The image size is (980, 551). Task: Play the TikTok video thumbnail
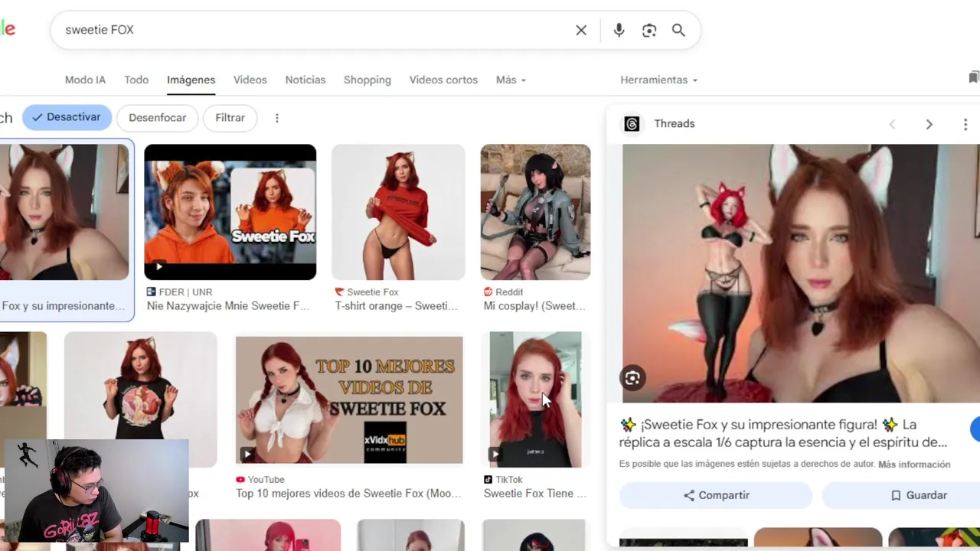coord(535,399)
